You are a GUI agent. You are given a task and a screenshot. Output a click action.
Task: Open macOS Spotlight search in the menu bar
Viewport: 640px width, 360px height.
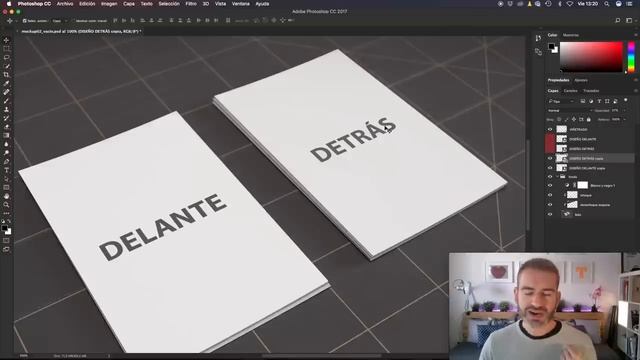607,4
